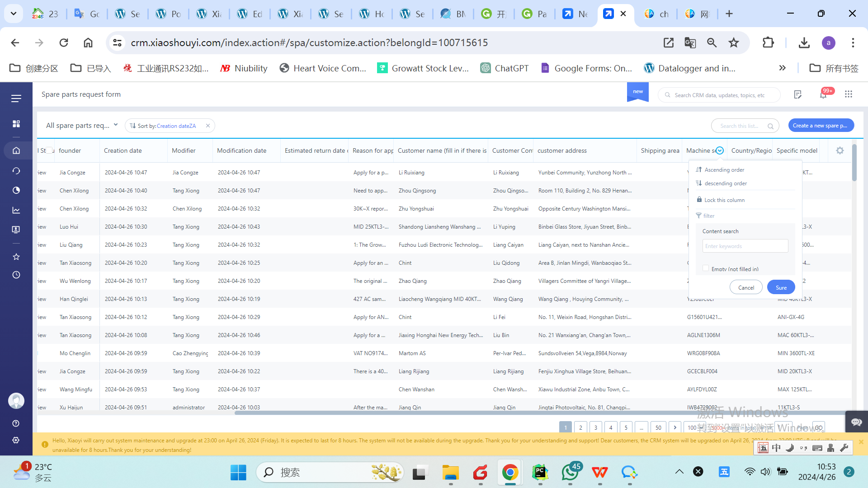This screenshot has width=868, height=488.
Task: Select Ascending order in column menu
Action: pyautogui.click(x=724, y=170)
